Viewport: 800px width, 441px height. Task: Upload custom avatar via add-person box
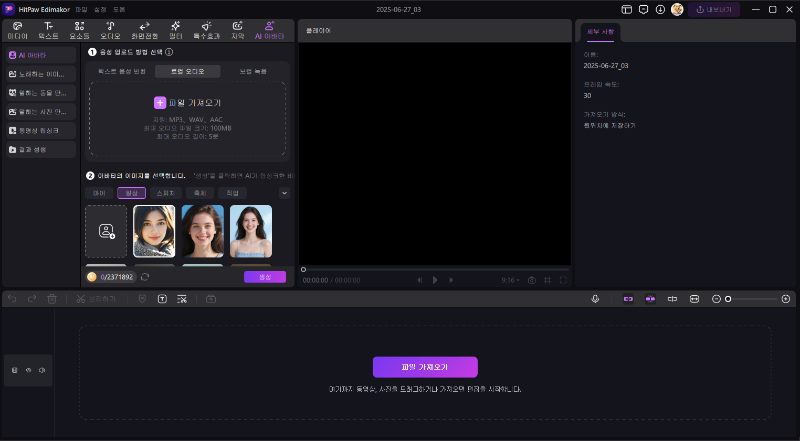point(106,231)
